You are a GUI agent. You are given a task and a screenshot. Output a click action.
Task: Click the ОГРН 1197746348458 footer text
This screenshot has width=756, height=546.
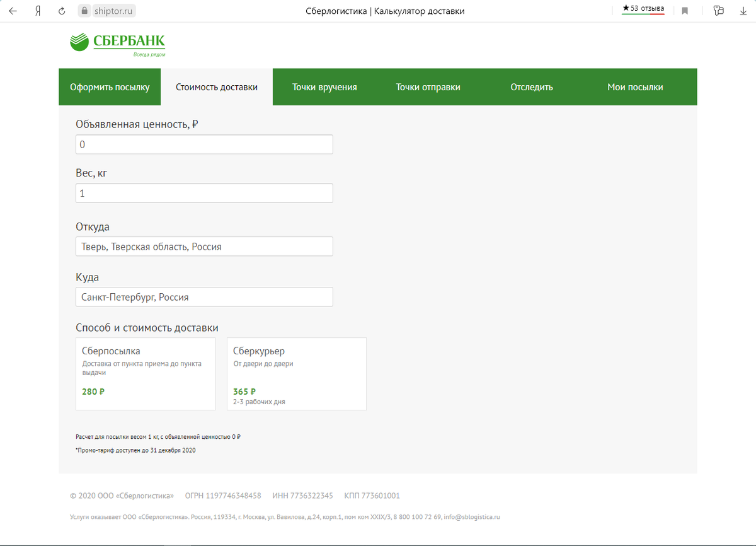click(x=223, y=496)
